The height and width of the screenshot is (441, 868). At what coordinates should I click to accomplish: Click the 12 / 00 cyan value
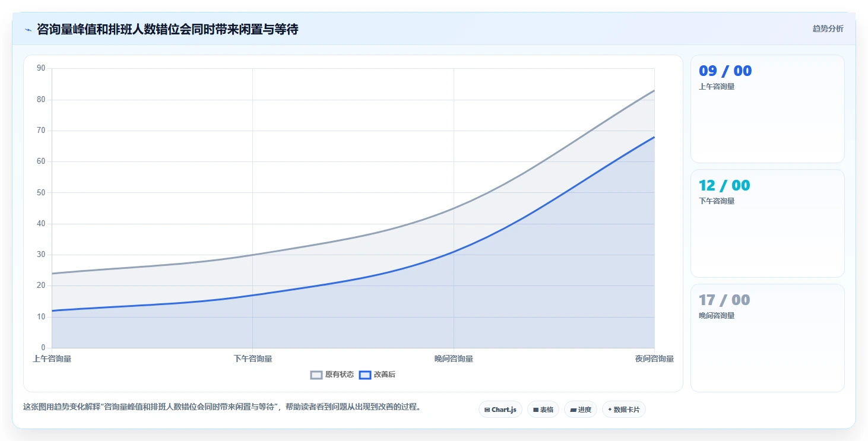pos(724,185)
